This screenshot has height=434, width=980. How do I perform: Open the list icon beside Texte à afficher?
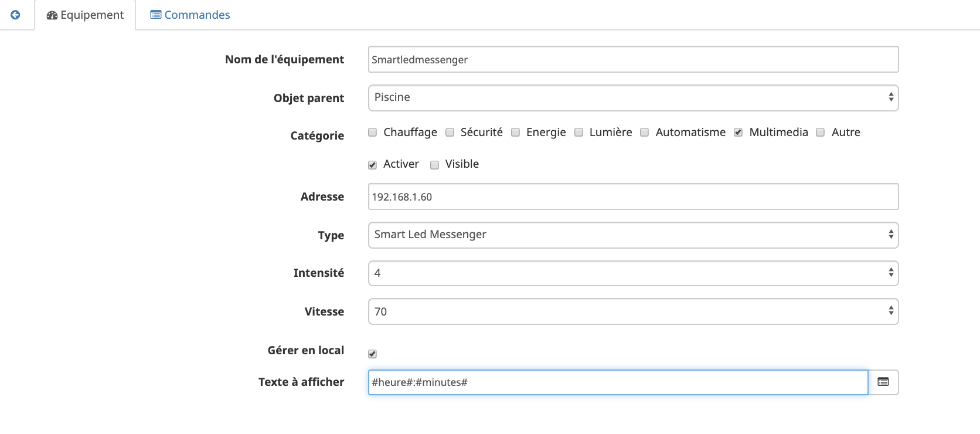coord(883,382)
